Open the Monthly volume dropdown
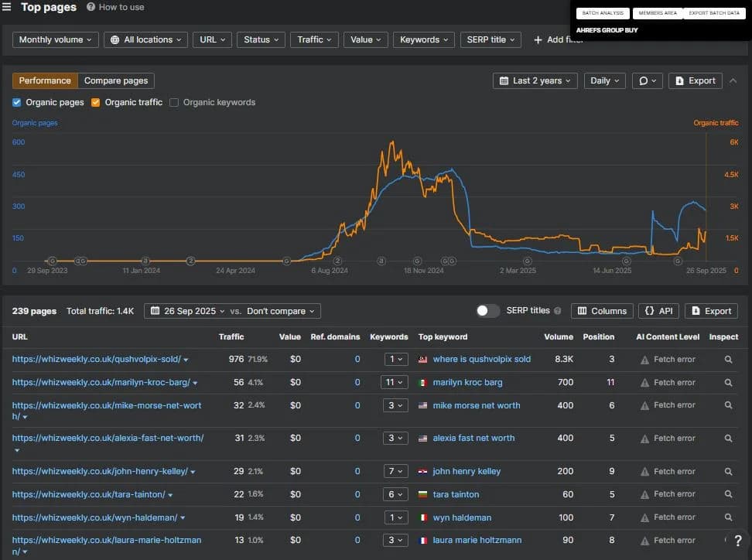Viewport: 752px width, 560px height. coord(55,39)
